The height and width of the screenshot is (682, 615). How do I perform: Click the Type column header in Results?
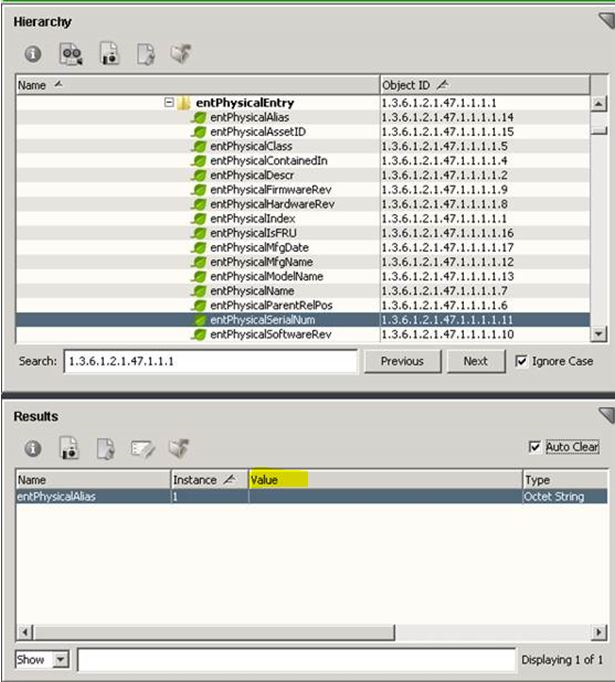tap(565, 480)
